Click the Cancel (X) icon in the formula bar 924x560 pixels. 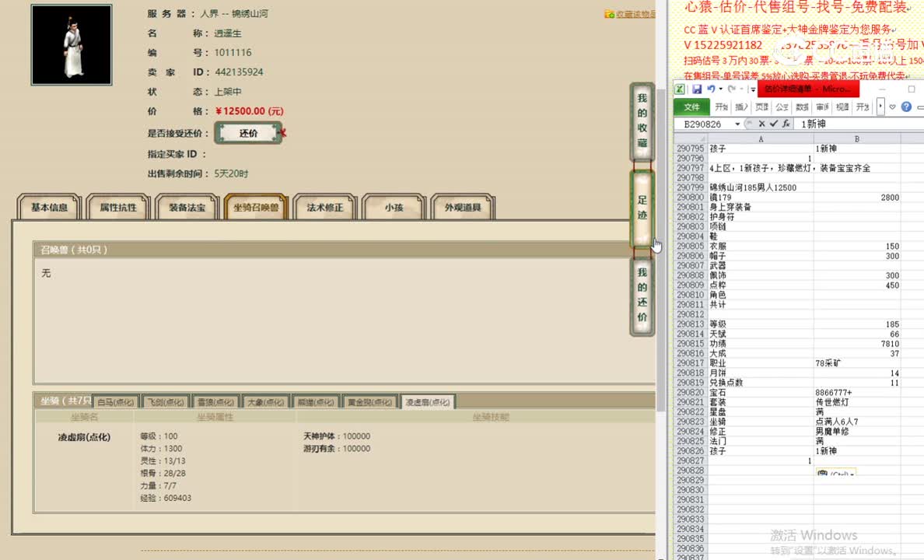pos(761,123)
